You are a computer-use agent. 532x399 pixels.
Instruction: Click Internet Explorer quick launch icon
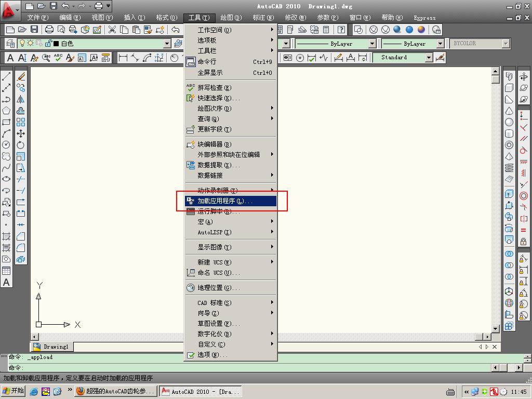[x=34, y=392]
